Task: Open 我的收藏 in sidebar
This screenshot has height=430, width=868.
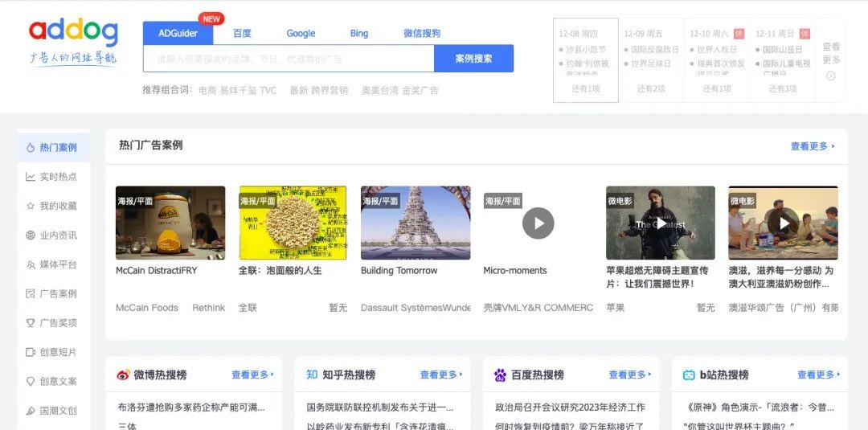Action: (54, 206)
